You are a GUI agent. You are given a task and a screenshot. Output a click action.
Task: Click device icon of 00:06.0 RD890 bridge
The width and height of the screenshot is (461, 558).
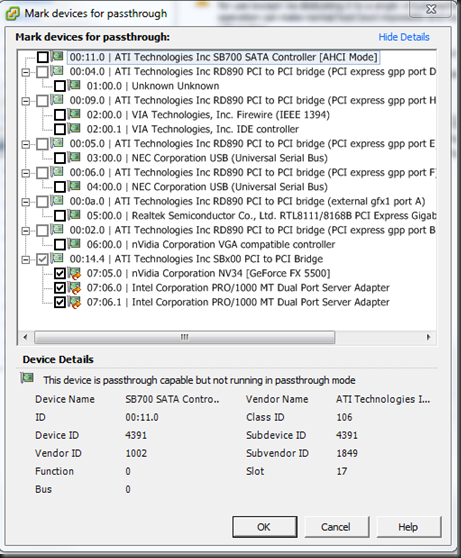tap(57, 171)
